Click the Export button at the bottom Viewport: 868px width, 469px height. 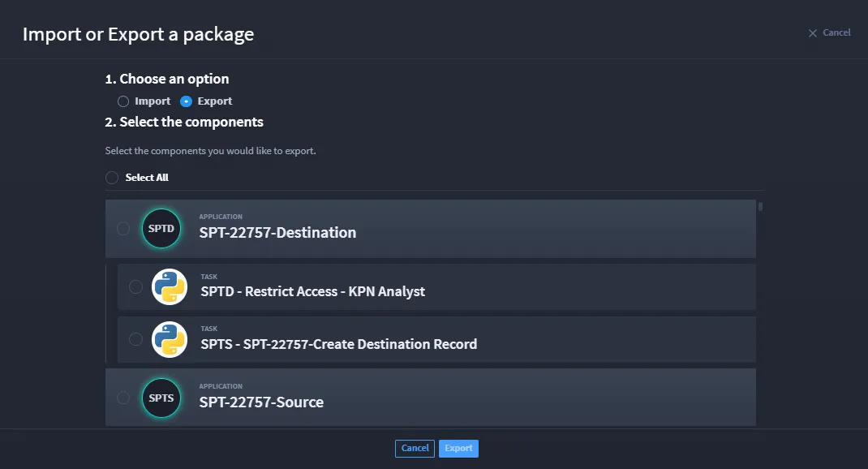pyautogui.click(x=458, y=449)
